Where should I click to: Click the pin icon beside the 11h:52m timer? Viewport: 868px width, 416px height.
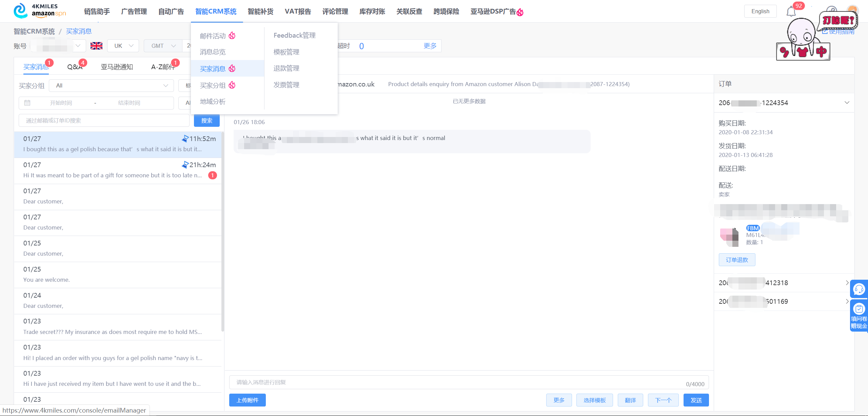[185, 139]
